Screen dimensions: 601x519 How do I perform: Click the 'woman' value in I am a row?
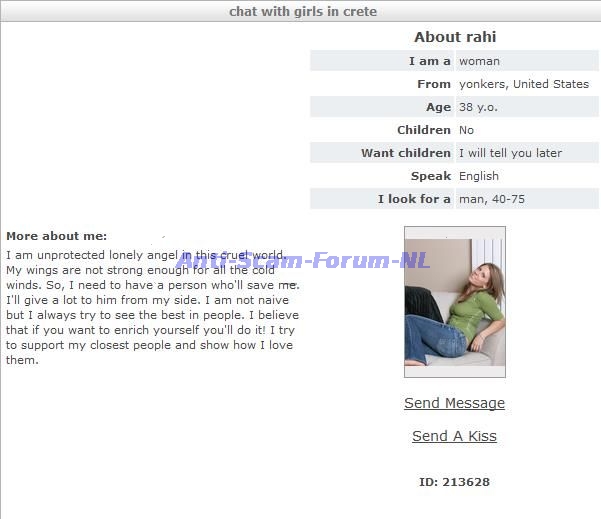click(x=479, y=61)
